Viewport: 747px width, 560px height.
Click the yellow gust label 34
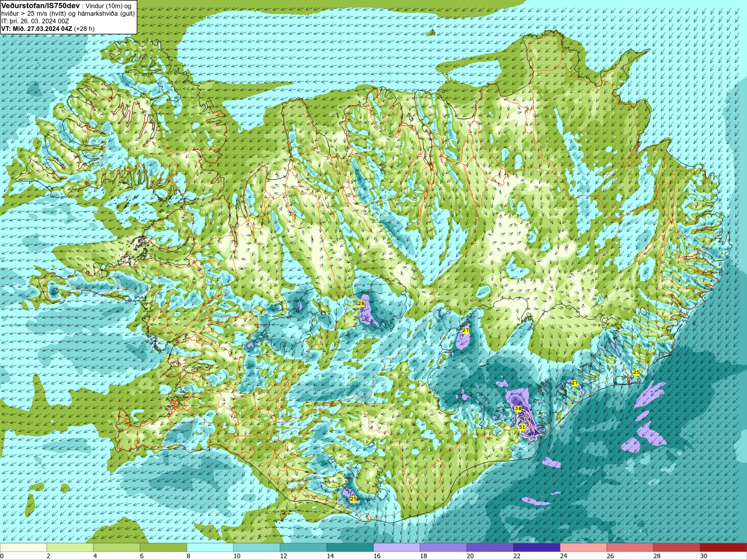click(518, 408)
